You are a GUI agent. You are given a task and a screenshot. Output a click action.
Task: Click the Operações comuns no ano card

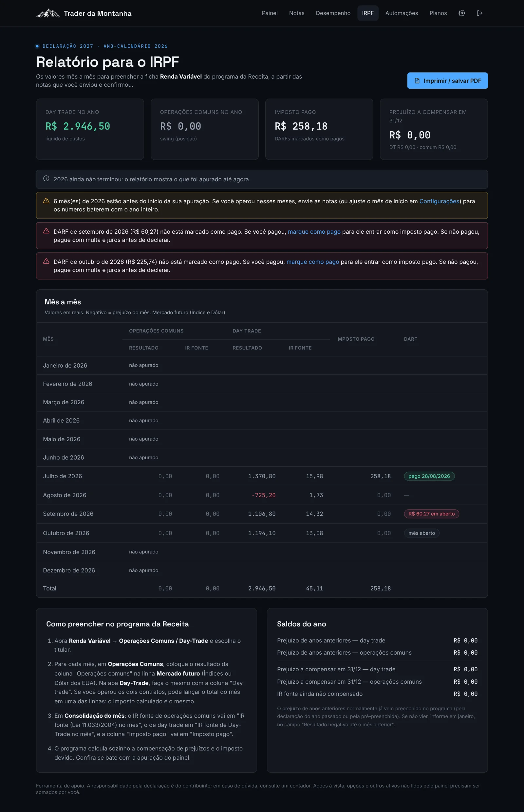pos(204,129)
